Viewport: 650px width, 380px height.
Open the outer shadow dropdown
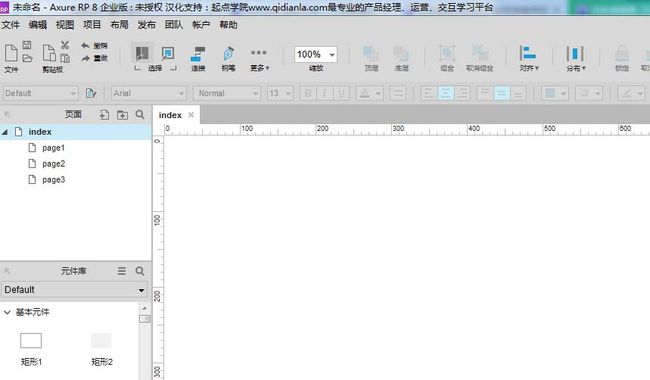589,93
